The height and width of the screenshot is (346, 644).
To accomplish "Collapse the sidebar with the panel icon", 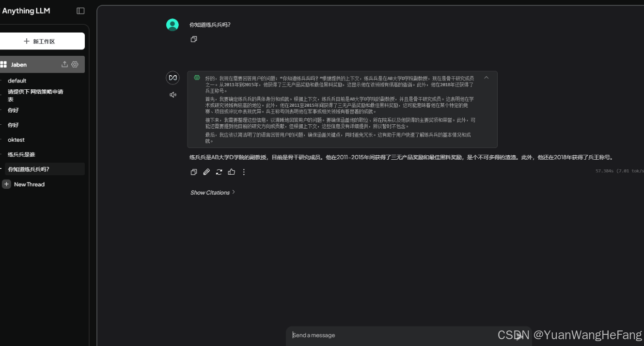I will (x=80, y=10).
